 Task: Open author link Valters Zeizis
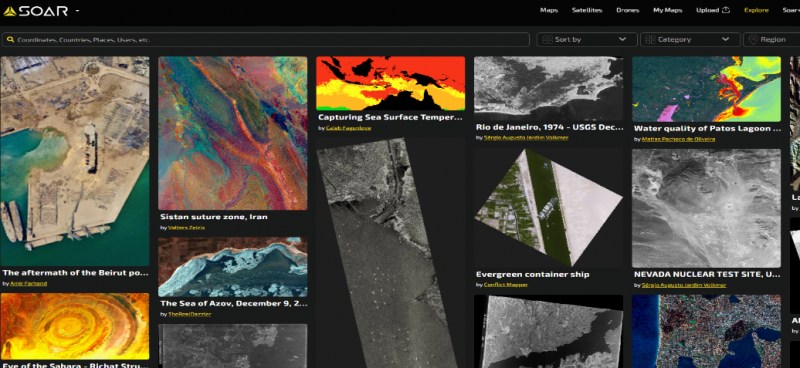[186, 228]
